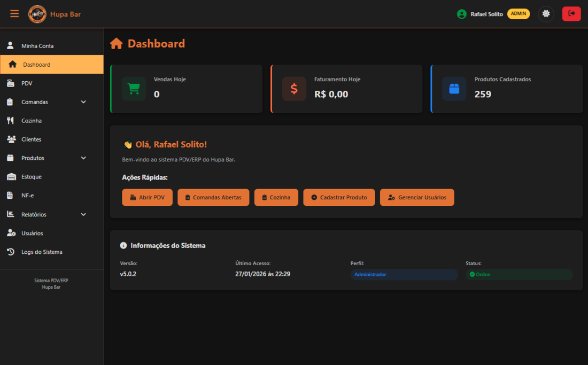Click the Usuários user-gear icon

click(x=11, y=233)
